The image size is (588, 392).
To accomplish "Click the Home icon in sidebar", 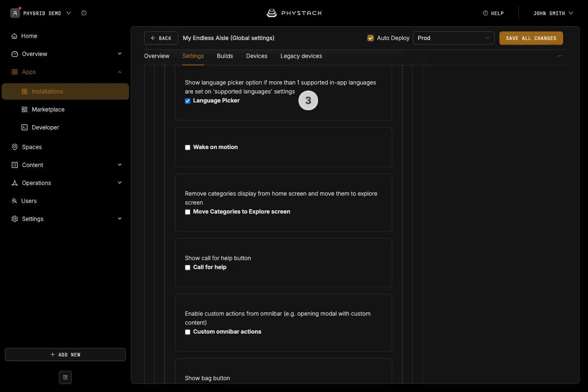I will pos(14,36).
